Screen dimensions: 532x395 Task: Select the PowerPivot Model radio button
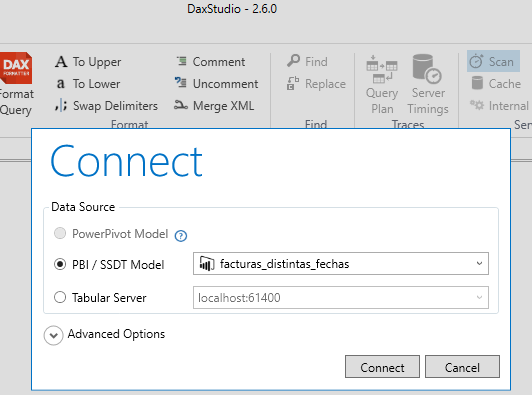(x=60, y=233)
